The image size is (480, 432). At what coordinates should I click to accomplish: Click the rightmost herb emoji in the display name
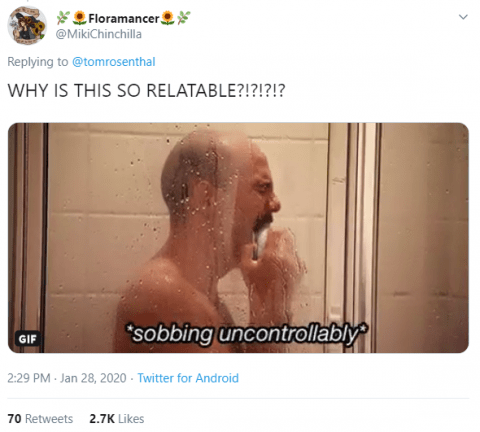(184, 18)
